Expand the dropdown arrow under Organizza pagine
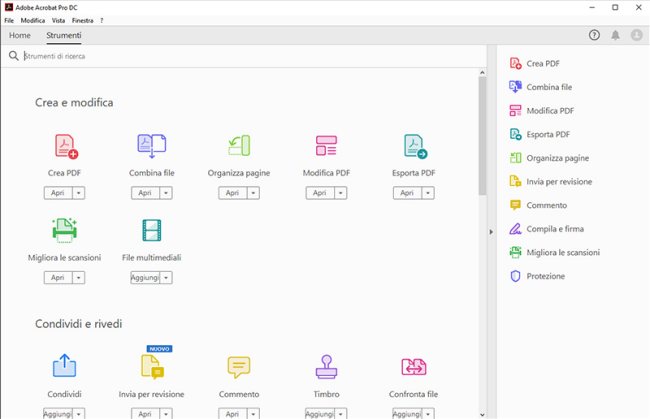 point(253,193)
